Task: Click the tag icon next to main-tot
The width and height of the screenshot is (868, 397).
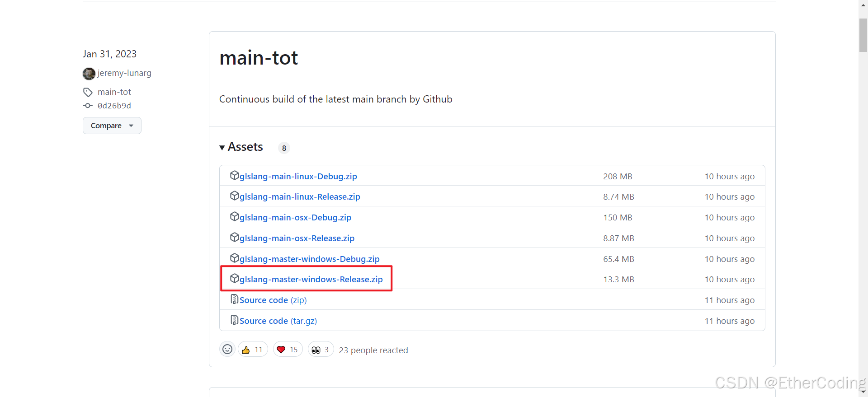Action: [x=88, y=92]
